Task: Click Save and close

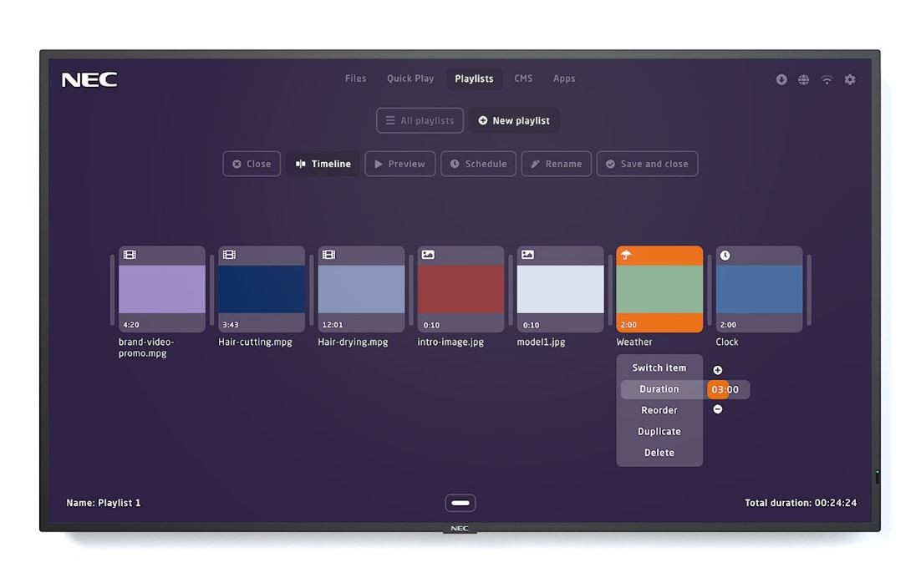Action: tap(647, 164)
